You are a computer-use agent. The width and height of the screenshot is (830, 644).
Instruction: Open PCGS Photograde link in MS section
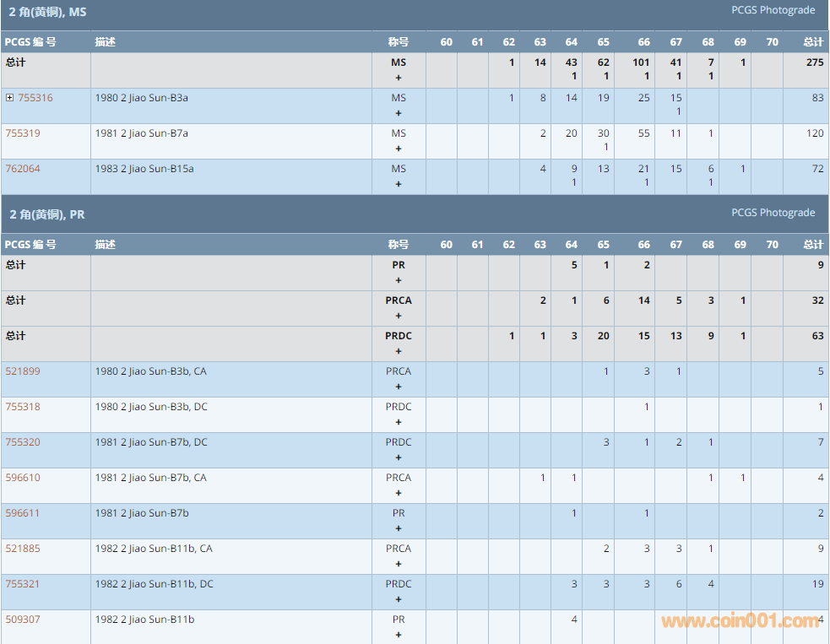click(x=773, y=10)
